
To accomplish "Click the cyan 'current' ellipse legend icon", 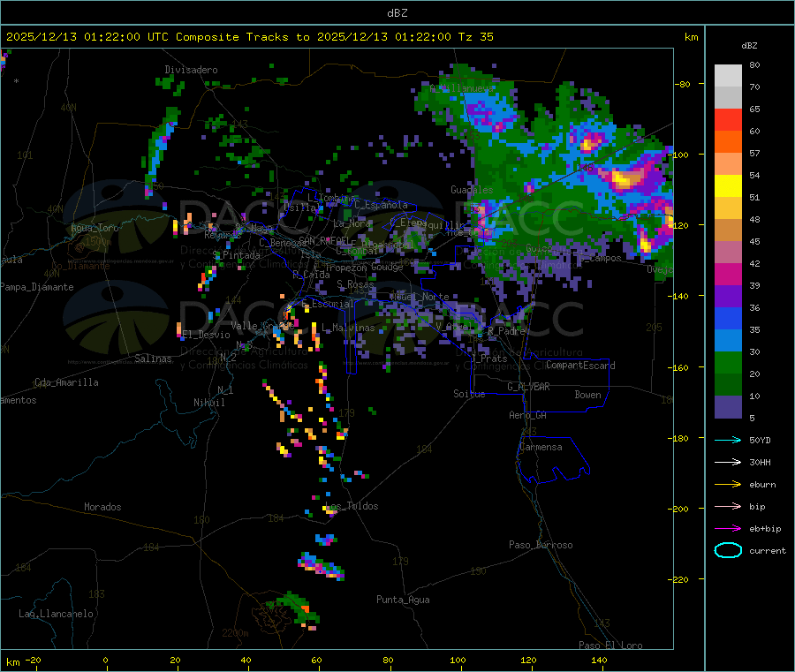I will tap(728, 550).
